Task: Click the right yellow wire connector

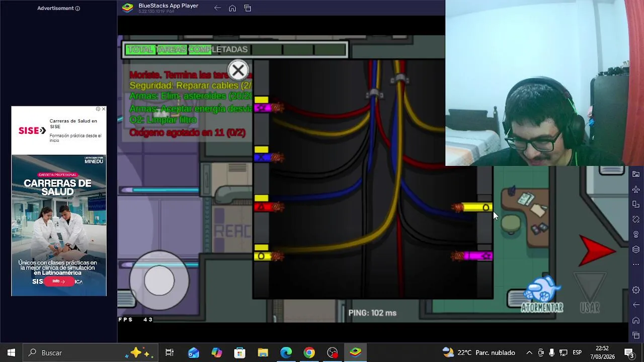Action: [472, 207]
